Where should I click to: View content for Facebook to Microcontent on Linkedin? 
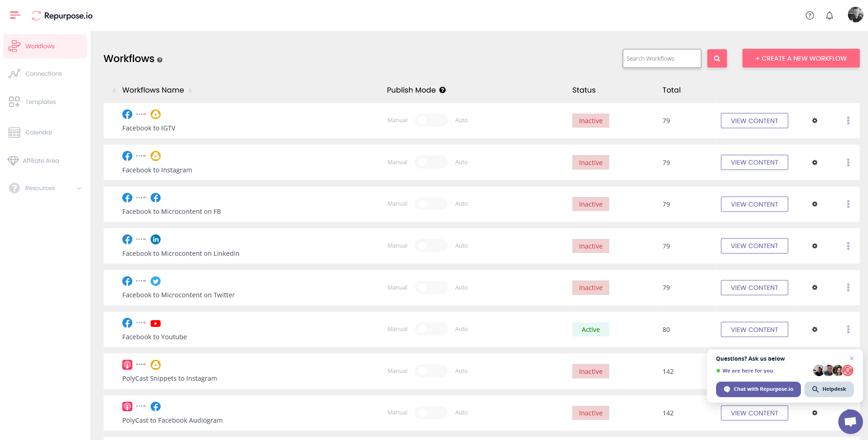point(754,246)
